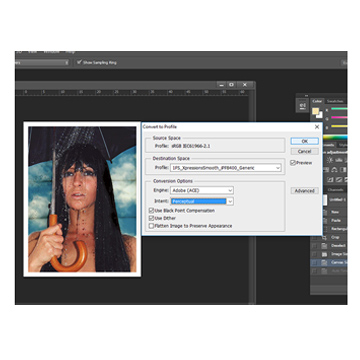Click the horizontal ruler above the canvas

(x=132, y=92)
